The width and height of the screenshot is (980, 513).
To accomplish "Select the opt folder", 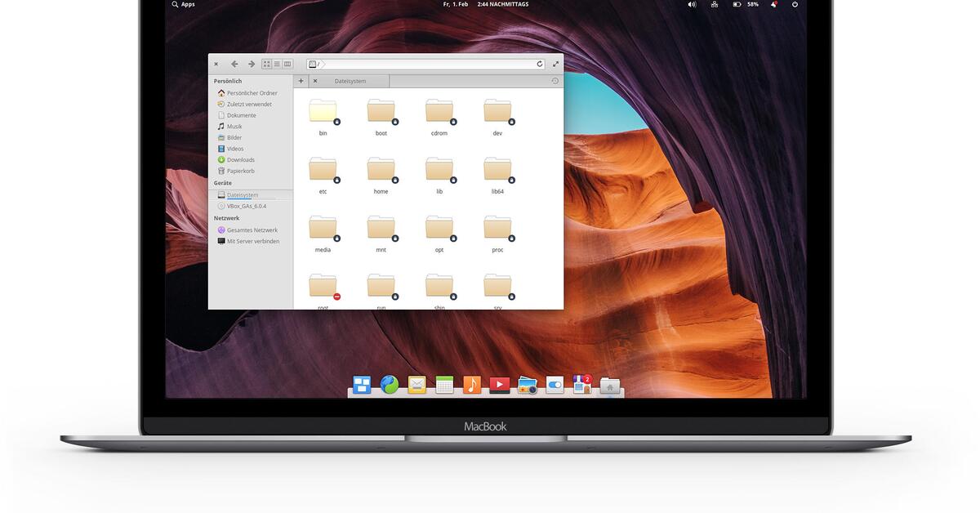I will [439, 233].
